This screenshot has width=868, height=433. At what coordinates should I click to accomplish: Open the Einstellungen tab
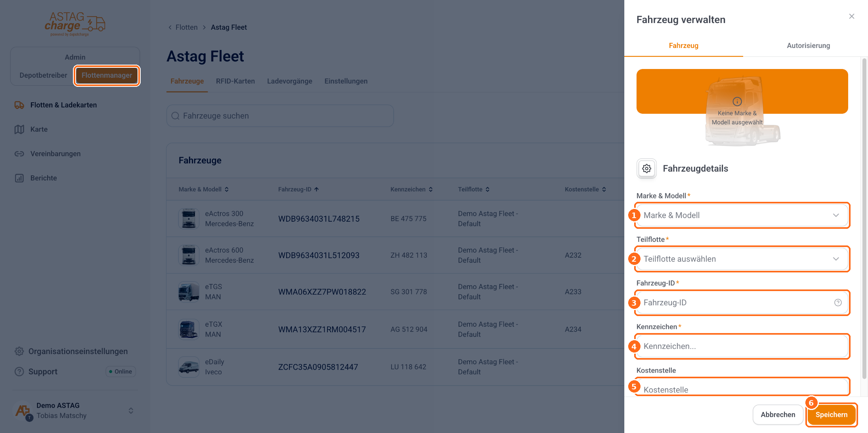346,81
